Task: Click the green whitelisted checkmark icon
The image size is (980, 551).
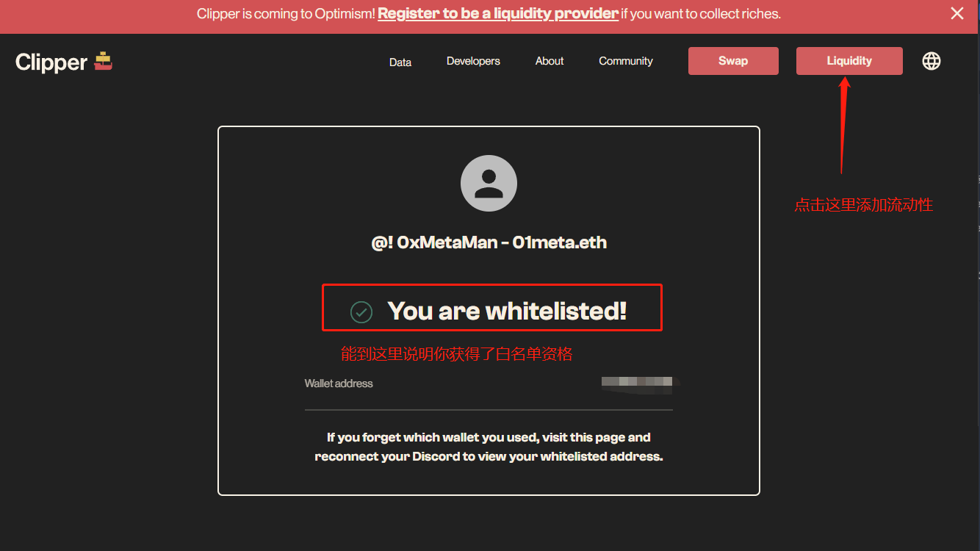Action: 361,311
